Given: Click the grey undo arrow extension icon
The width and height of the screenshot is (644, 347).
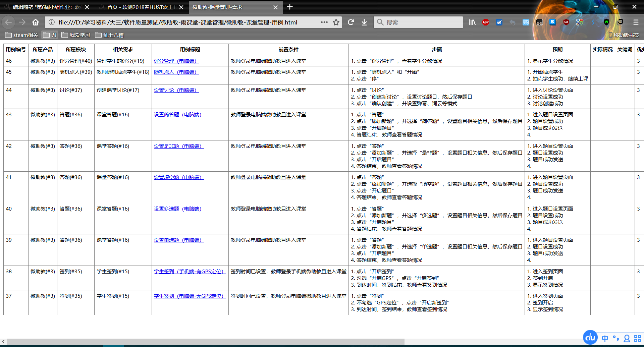Looking at the screenshot, I should [x=513, y=22].
